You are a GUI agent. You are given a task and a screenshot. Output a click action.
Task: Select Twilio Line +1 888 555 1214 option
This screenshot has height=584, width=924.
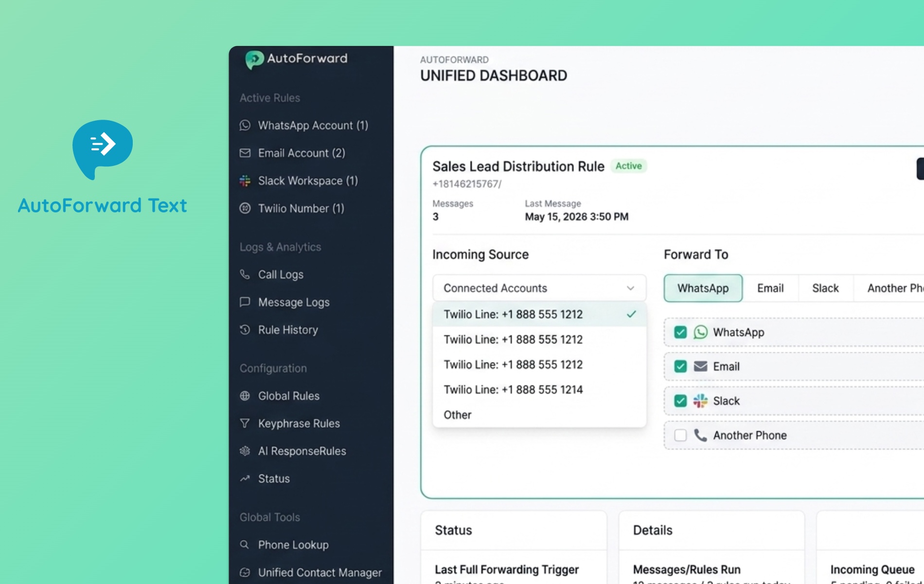(539, 390)
